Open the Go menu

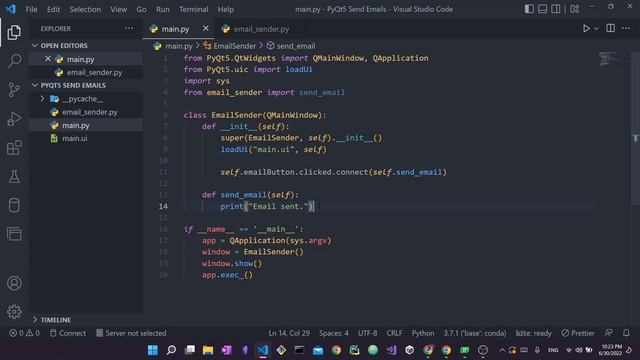click(x=141, y=9)
